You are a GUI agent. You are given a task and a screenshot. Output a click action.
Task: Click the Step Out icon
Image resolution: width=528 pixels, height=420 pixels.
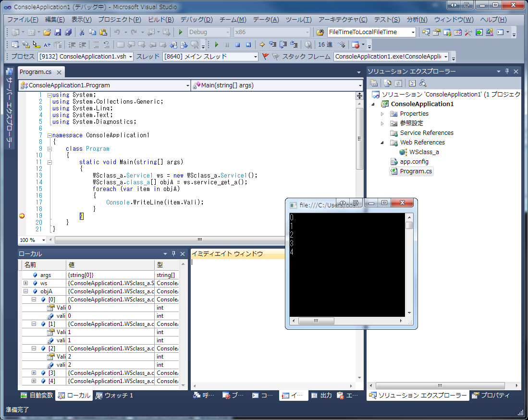[x=294, y=45]
